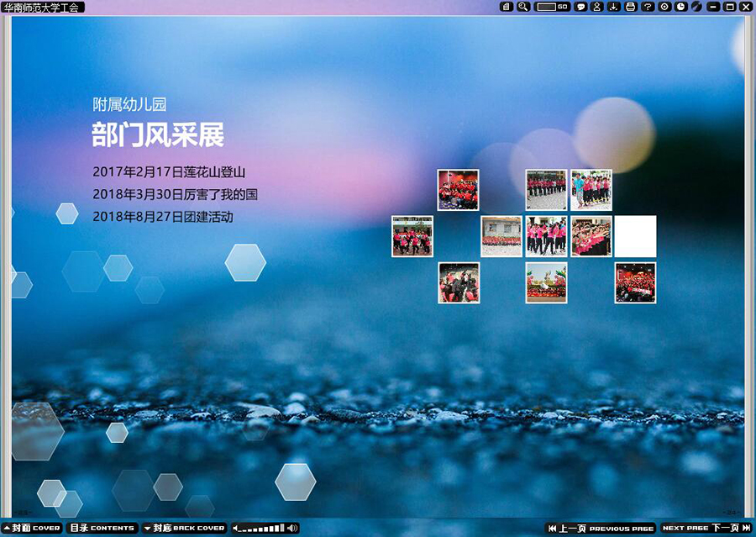Click the 部门风采展 heading
The height and width of the screenshot is (537, 756).
click(158, 134)
